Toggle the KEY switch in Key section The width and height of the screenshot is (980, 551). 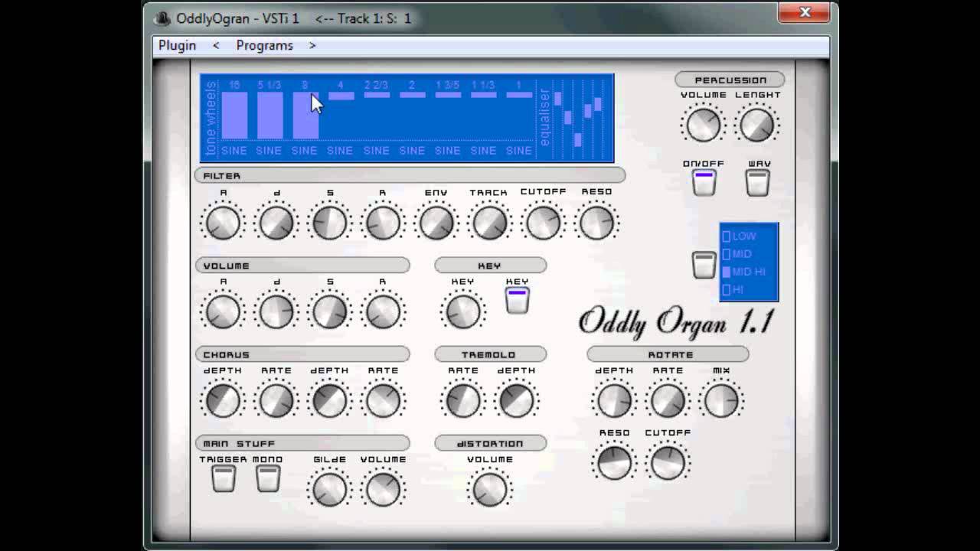pyautogui.click(x=517, y=300)
